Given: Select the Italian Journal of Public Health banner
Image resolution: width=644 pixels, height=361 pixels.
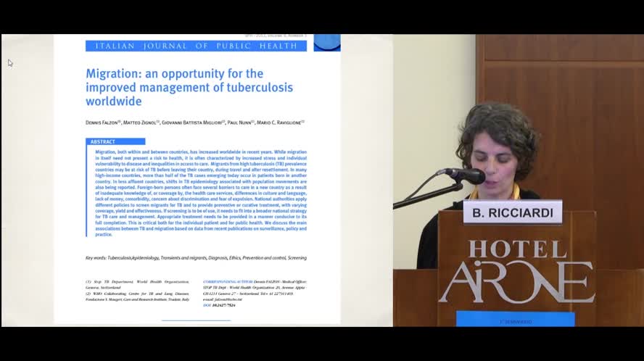Looking at the screenshot, I should pos(196,46).
